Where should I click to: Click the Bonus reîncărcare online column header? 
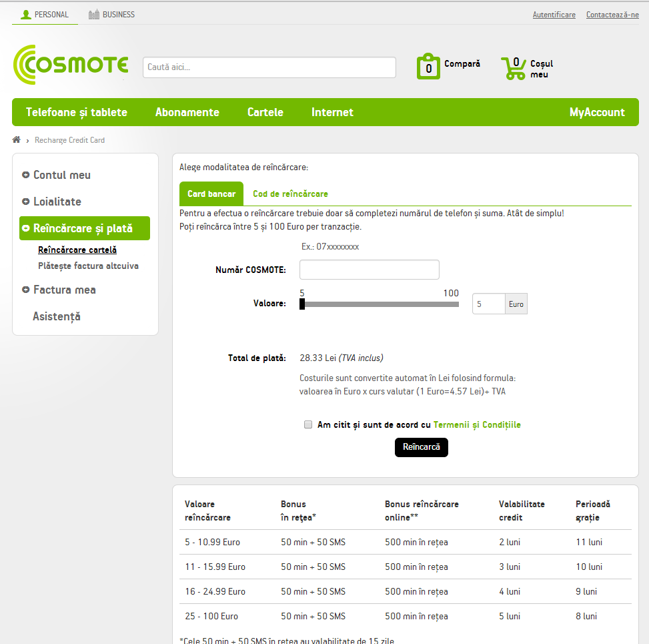pos(422,511)
